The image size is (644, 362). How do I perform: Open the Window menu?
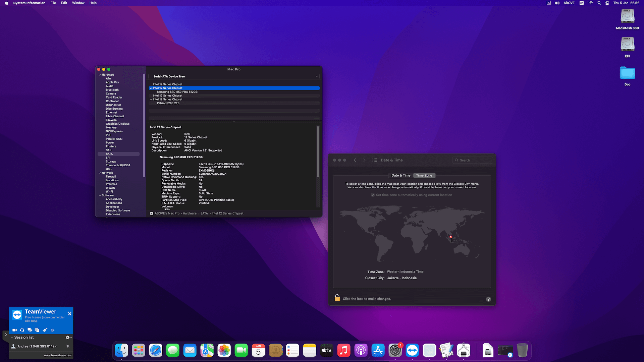pos(78,3)
